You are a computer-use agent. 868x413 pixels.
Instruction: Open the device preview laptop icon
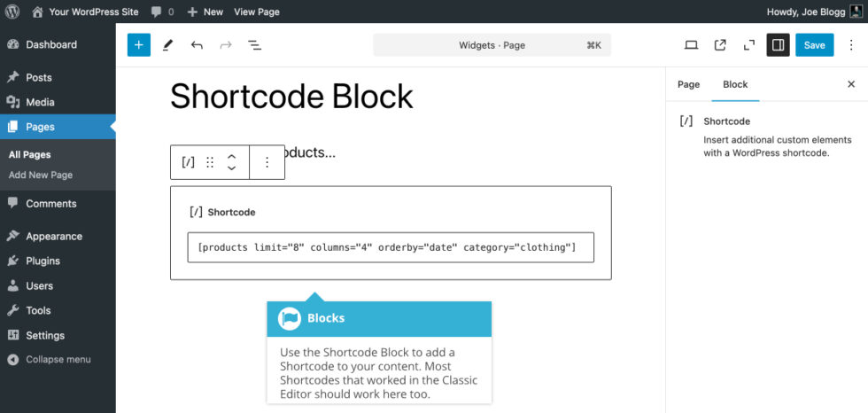point(691,45)
